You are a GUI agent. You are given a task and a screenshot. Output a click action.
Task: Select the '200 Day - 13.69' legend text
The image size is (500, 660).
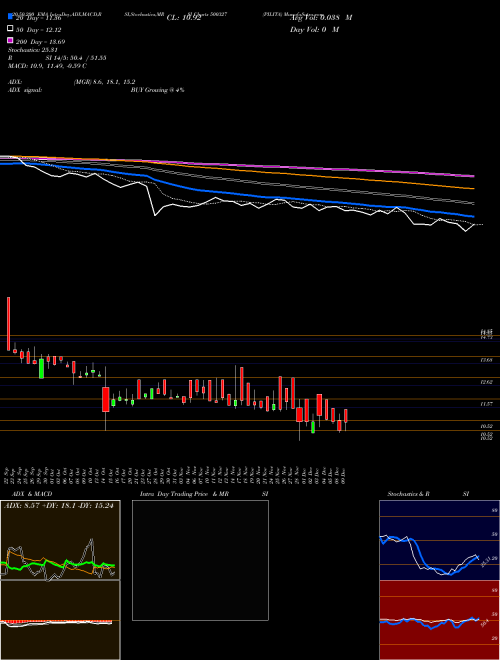[40, 42]
